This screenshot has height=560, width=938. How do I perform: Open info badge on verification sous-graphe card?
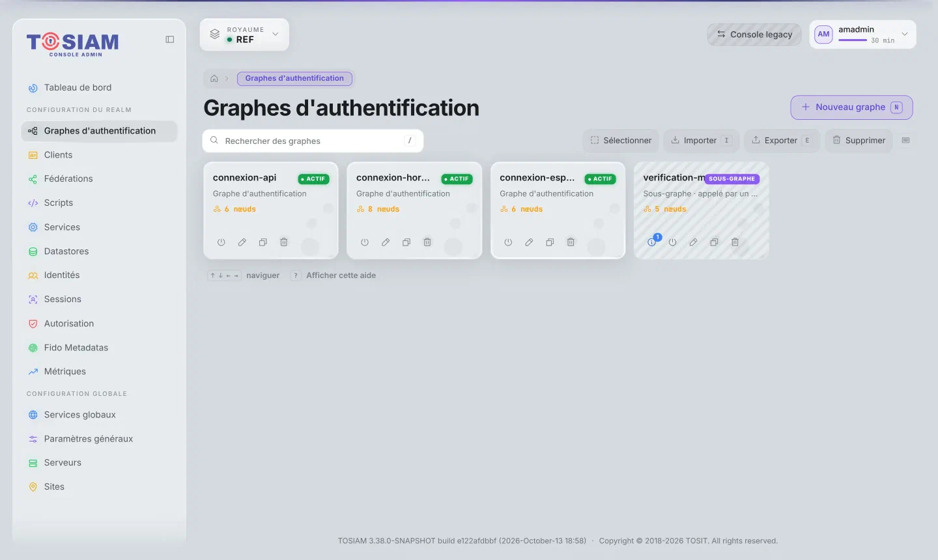652,242
